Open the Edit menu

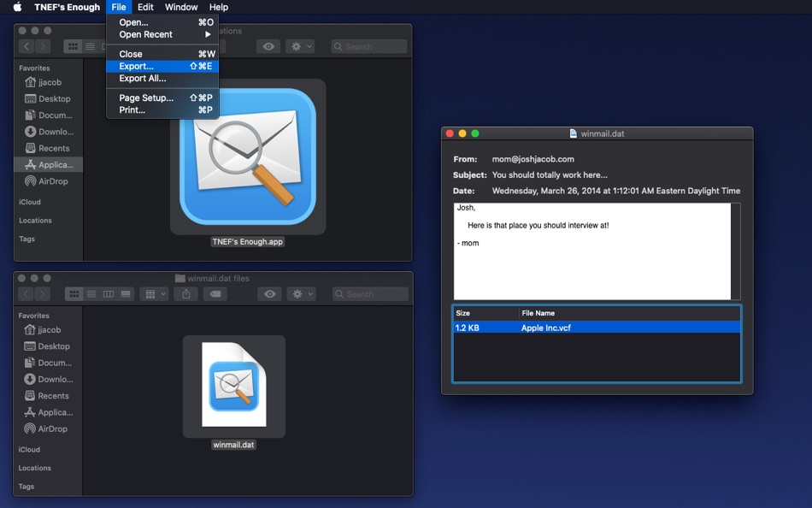point(145,7)
